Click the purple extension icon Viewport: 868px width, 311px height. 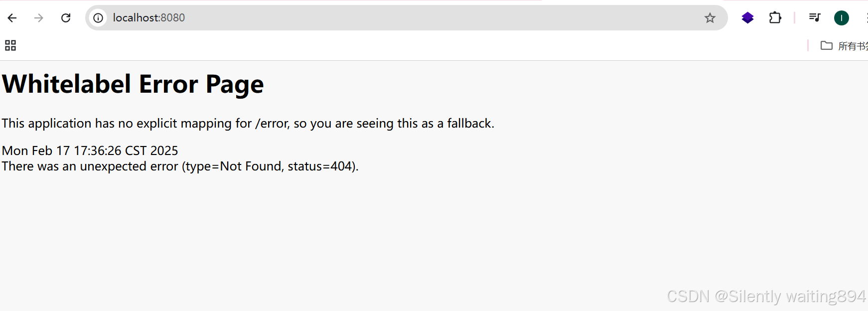(747, 17)
